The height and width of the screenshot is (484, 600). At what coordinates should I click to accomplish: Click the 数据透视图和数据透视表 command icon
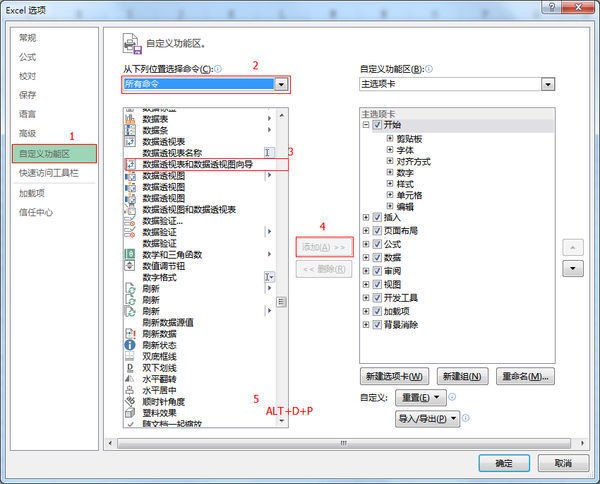pos(130,209)
